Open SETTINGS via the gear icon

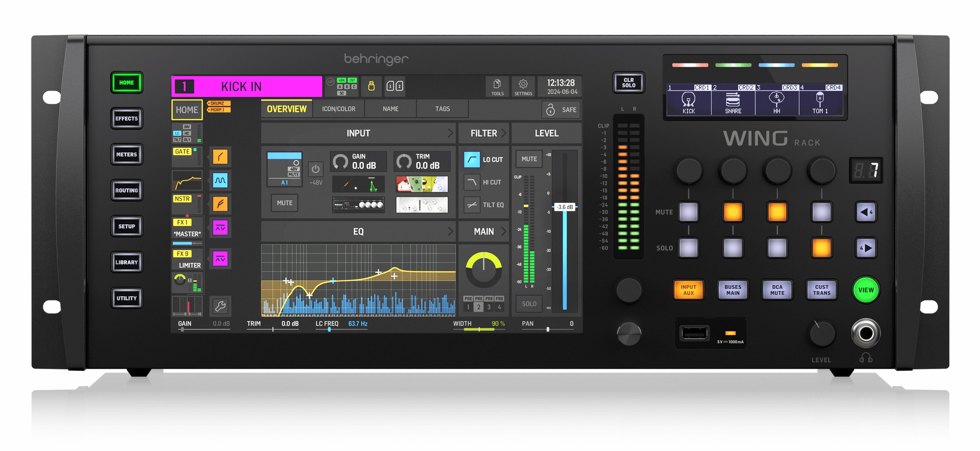523,86
